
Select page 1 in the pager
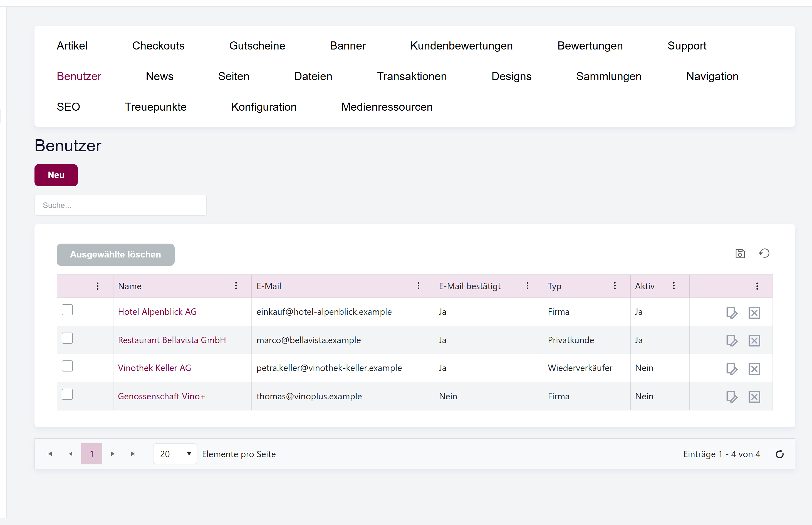pyautogui.click(x=91, y=454)
